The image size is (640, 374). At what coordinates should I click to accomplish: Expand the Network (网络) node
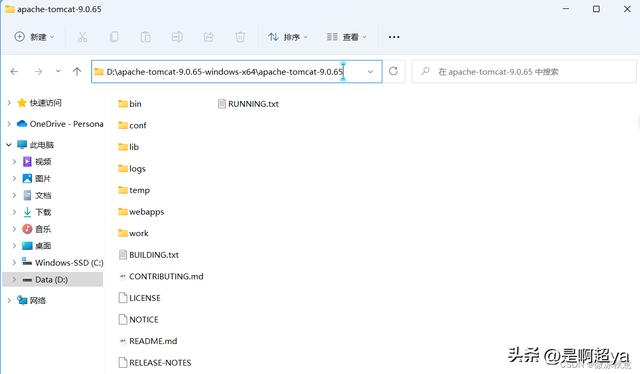(x=9, y=301)
